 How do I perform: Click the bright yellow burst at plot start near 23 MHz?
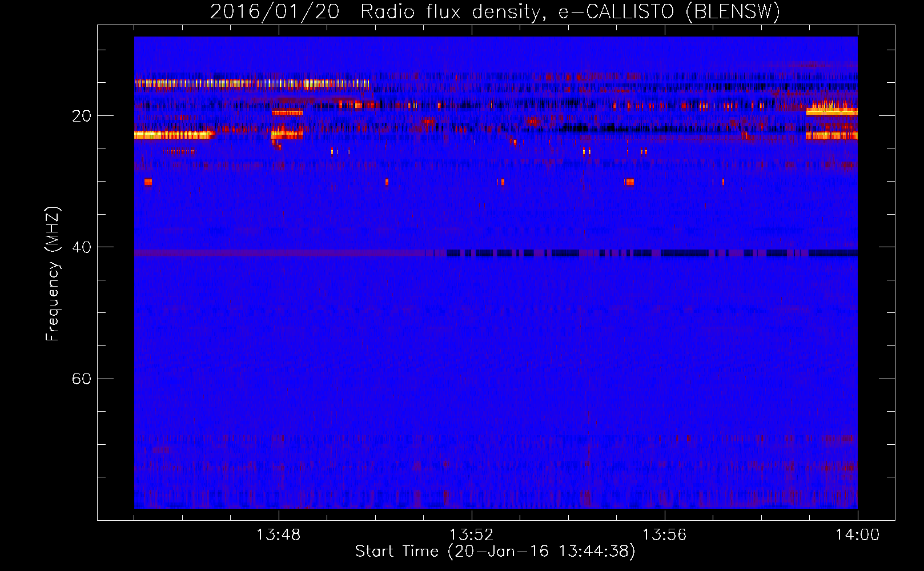tap(174, 135)
